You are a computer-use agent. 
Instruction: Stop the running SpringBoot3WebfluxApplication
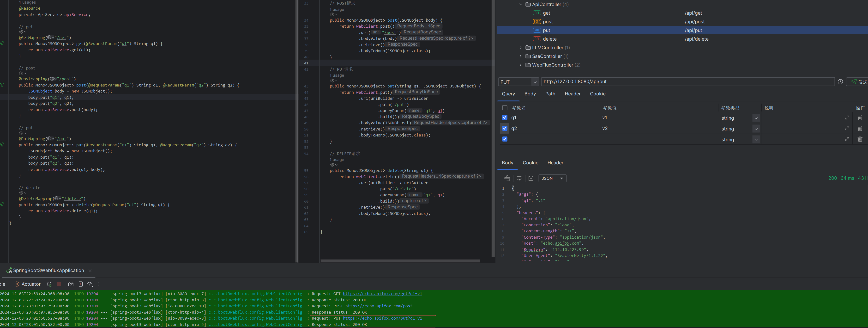(x=59, y=284)
